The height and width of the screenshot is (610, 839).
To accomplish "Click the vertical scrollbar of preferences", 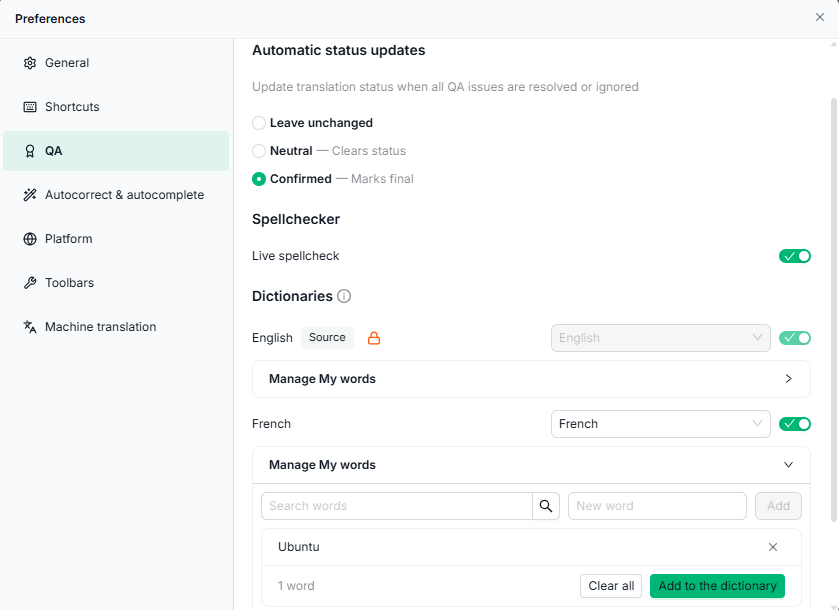I will pyautogui.click(x=834, y=309).
